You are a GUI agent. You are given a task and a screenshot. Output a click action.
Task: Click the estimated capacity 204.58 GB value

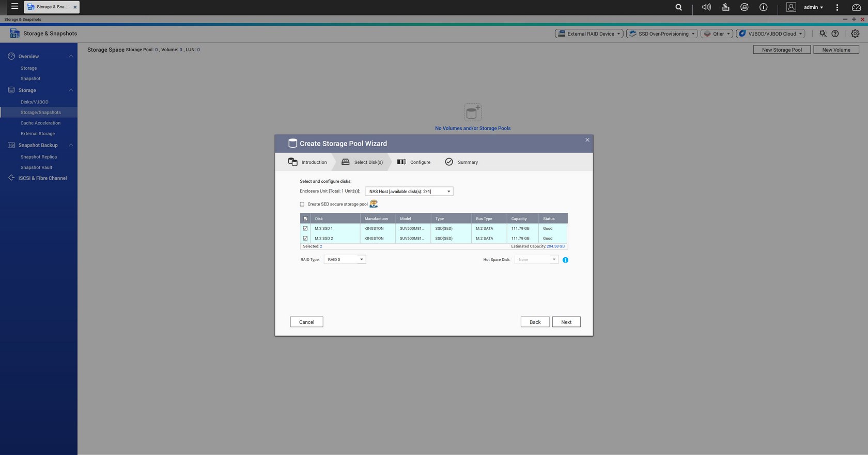tap(555, 246)
